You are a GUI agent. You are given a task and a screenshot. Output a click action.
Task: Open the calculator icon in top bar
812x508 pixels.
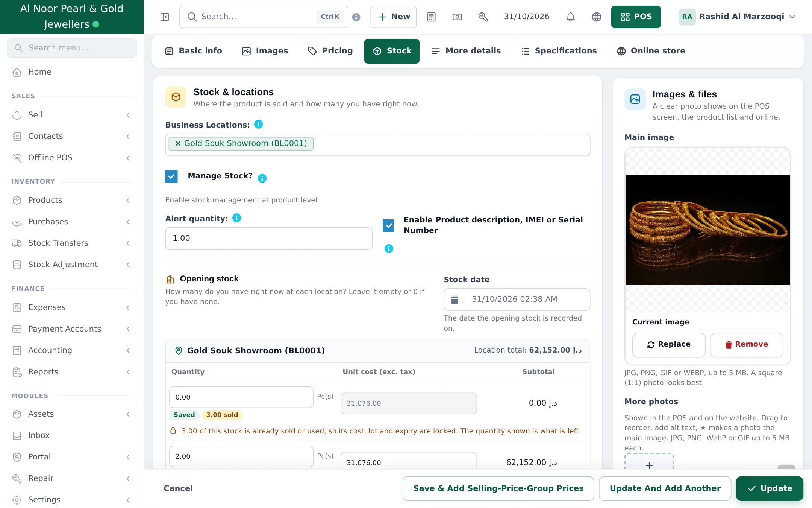pyautogui.click(x=431, y=17)
